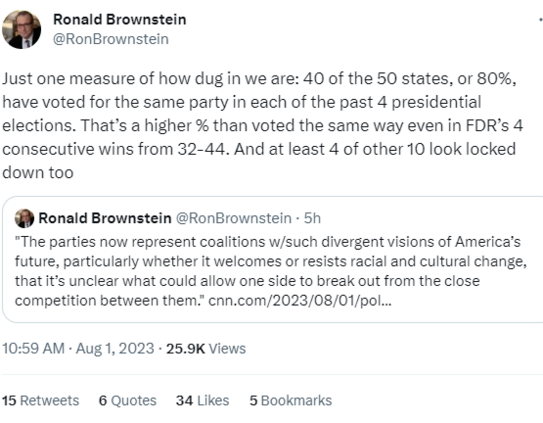Screen dimensions: 543x423
Task: Click the "FDR's 4 consecutive wins" sentence
Action: coord(262,137)
